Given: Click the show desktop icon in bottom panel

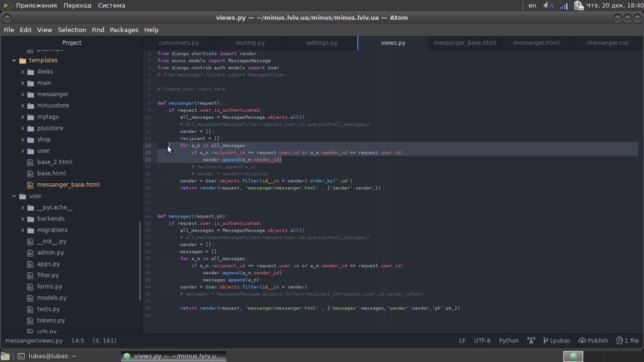Looking at the screenshot, I should (x=5, y=356).
